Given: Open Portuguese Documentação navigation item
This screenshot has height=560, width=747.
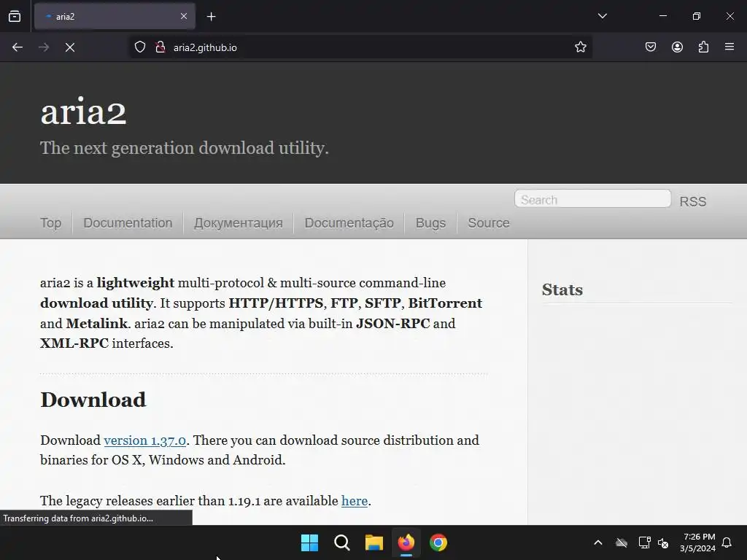Looking at the screenshot, I should (x=349, y=223).
